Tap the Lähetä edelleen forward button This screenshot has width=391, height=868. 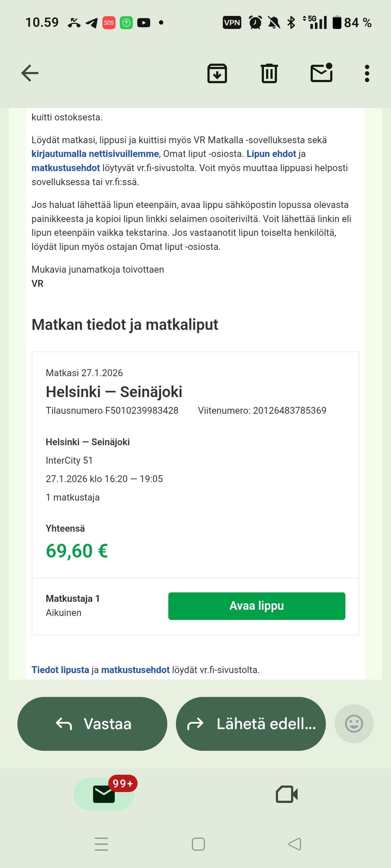(x=251, y=724)
